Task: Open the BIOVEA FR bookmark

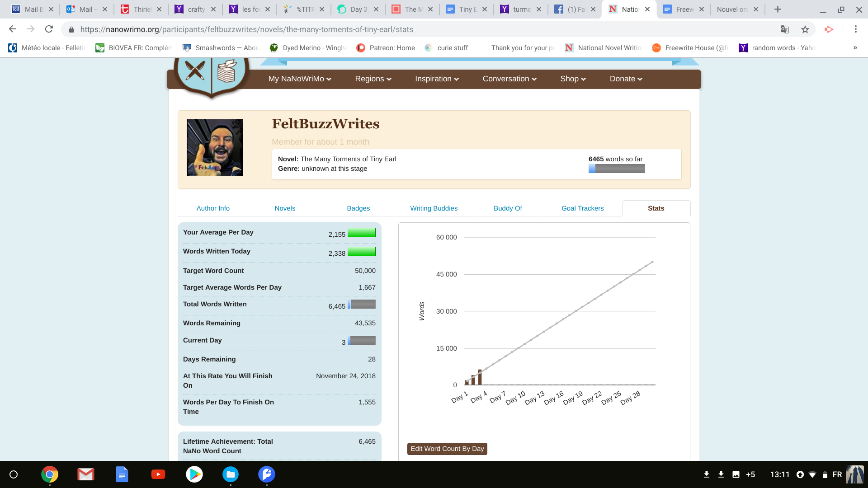Action: (x=134, y=48)
